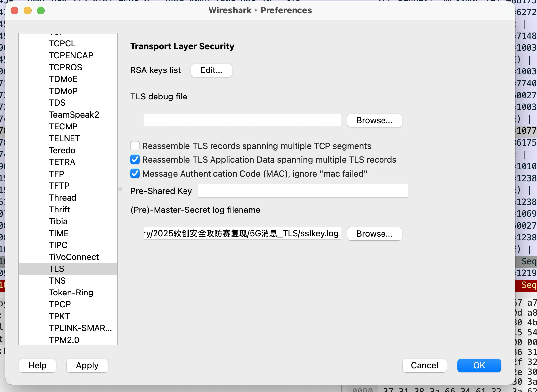Choose TDMoP in the protocol list

68,91
